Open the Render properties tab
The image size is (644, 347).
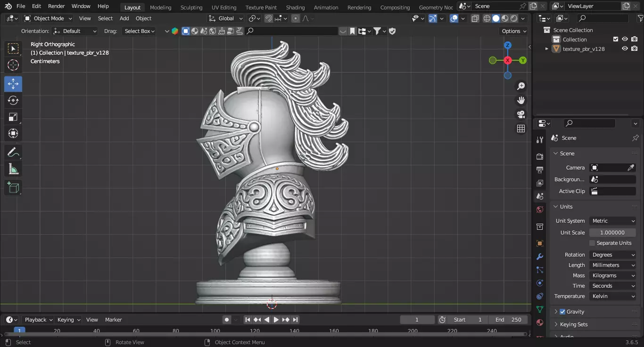540,156
